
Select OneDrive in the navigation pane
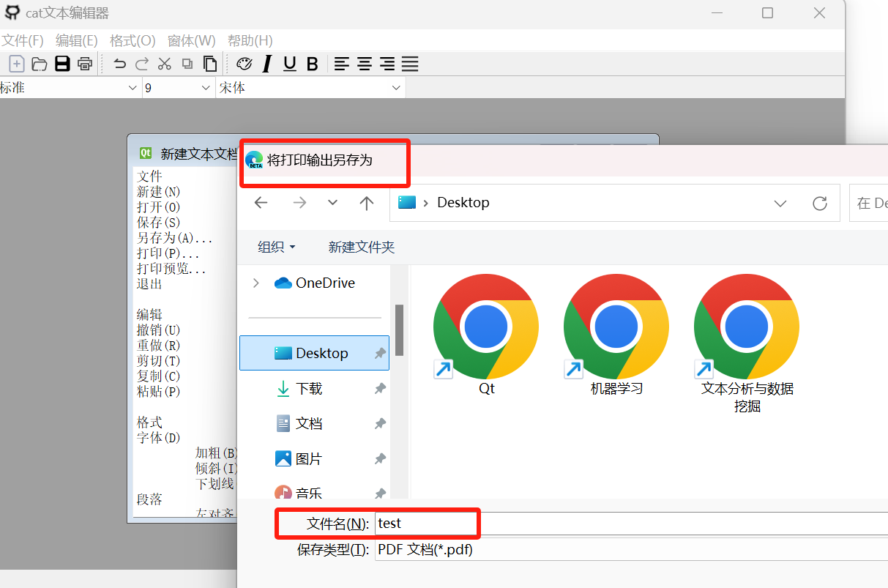[325, 283]
